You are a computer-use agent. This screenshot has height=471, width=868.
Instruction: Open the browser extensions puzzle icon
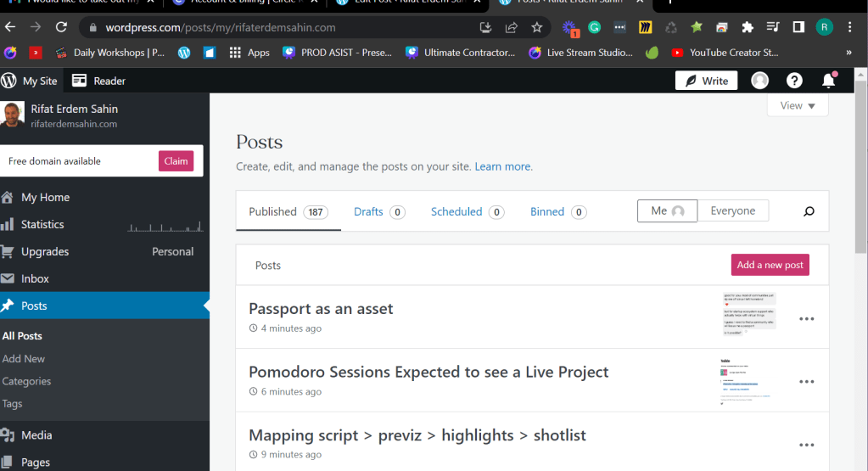[x=748, y=27]
